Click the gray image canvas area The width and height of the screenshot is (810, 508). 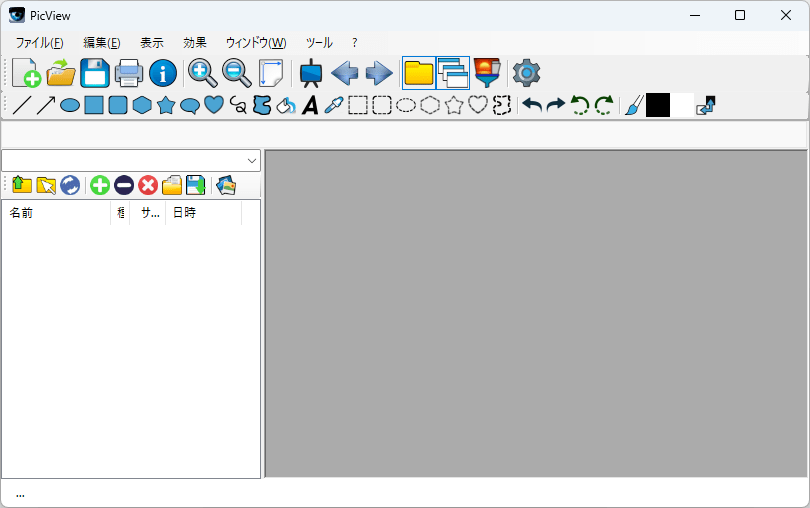tap(535, 313)
